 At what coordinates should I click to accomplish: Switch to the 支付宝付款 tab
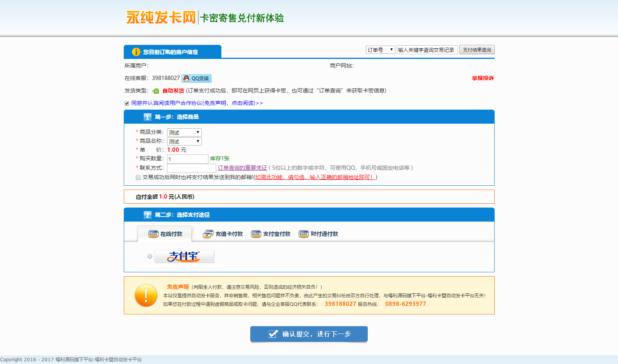(x=271, y=234)
